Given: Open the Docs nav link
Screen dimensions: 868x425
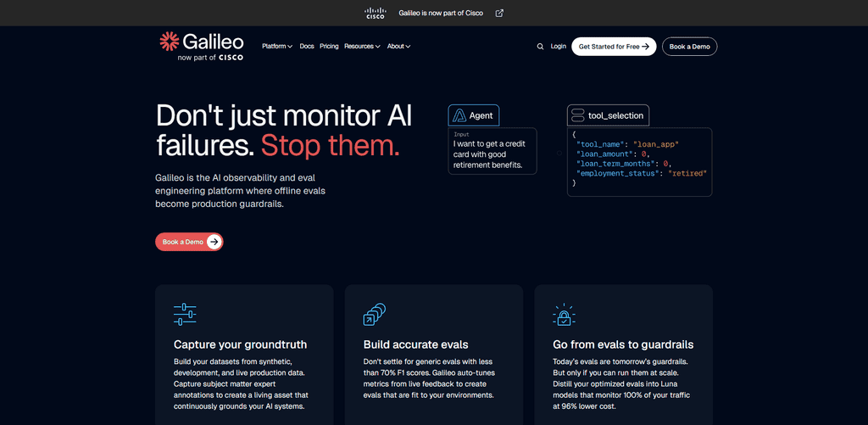Looking at the screenshot, I should [x=307, y=47].
